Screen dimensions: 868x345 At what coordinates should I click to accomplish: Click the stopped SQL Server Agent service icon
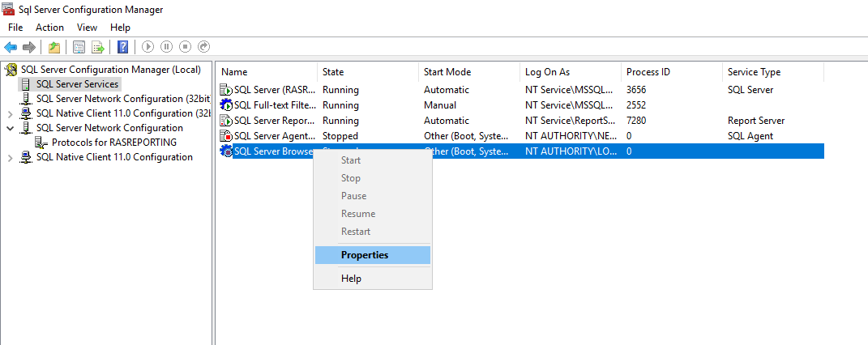(226, 136)
